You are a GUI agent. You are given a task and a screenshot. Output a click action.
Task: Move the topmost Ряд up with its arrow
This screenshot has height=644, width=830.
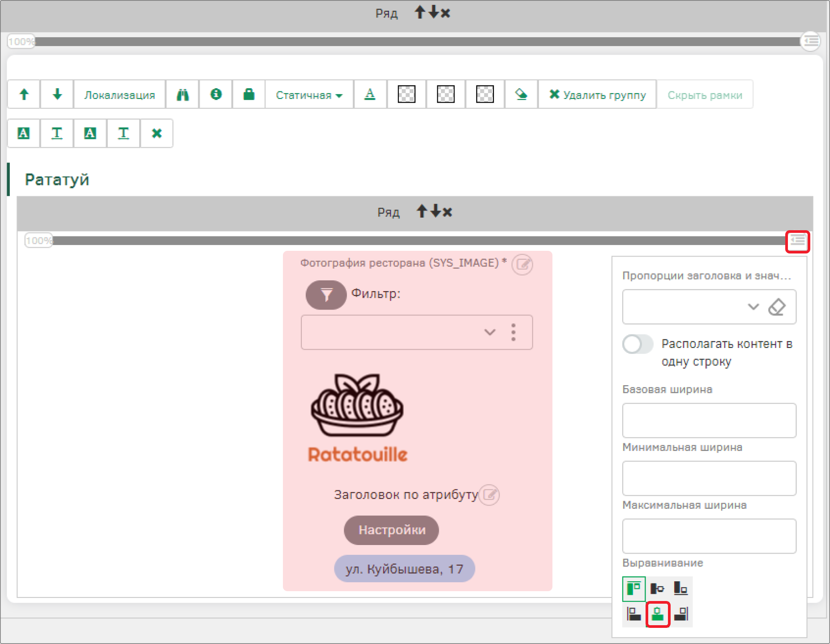[x=419, y=12]
